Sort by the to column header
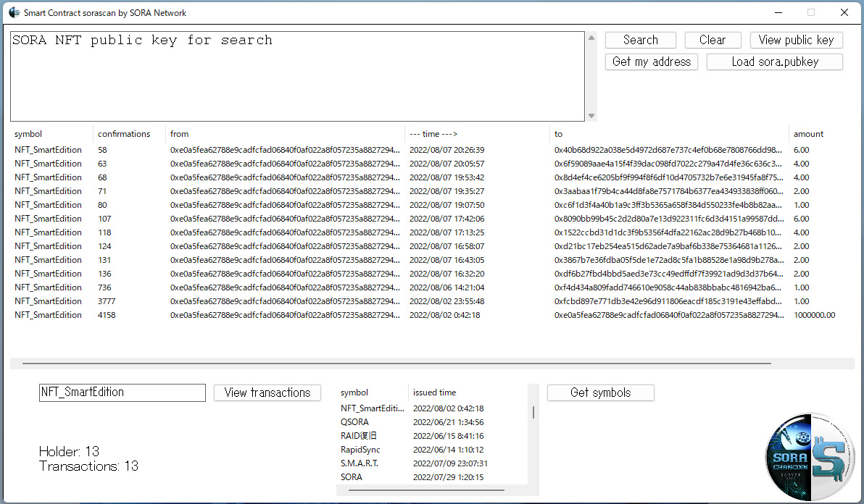This screenshot has width=864, height=504. click(669, 134)
